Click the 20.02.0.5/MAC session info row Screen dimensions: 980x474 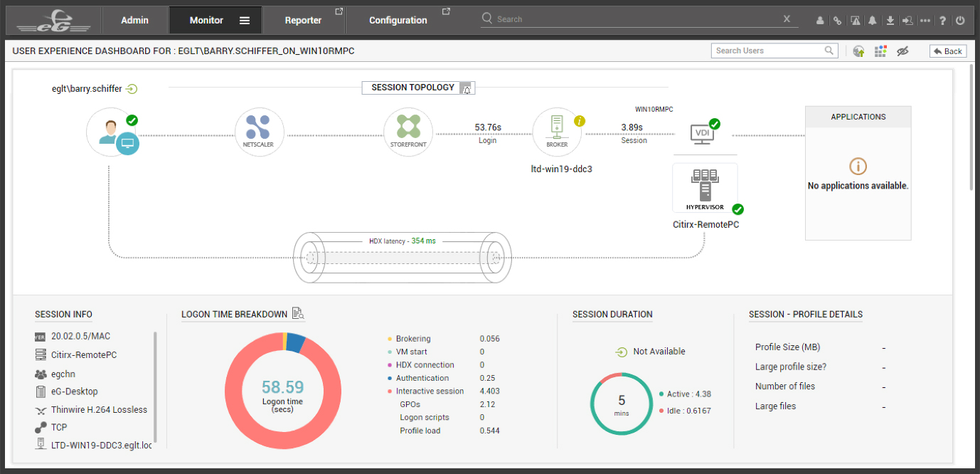tap(73, 336)
